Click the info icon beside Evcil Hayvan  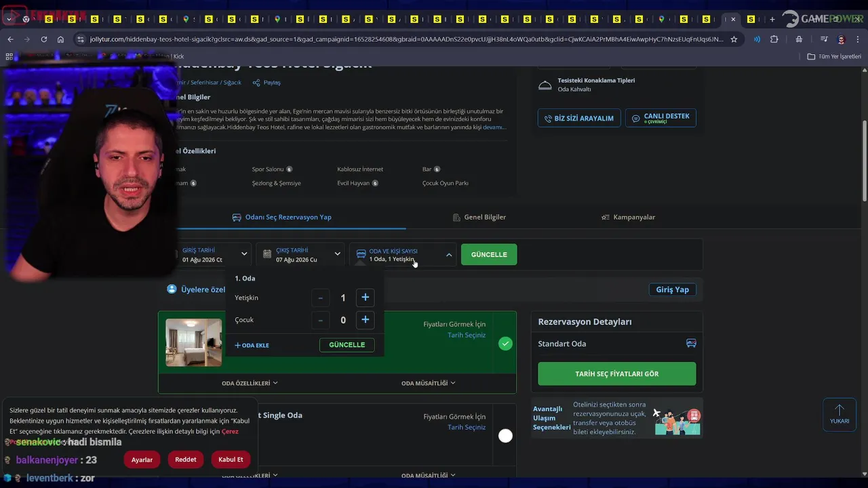tap(375, 183)
